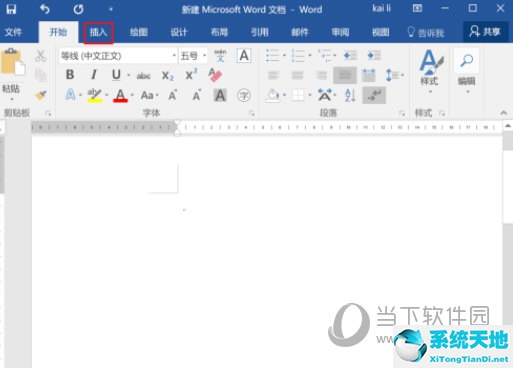Viewport: 513px width, 368px height.
Task: Open Quick Access Toolbar customize arrow
Action: [x=111, y=9]
